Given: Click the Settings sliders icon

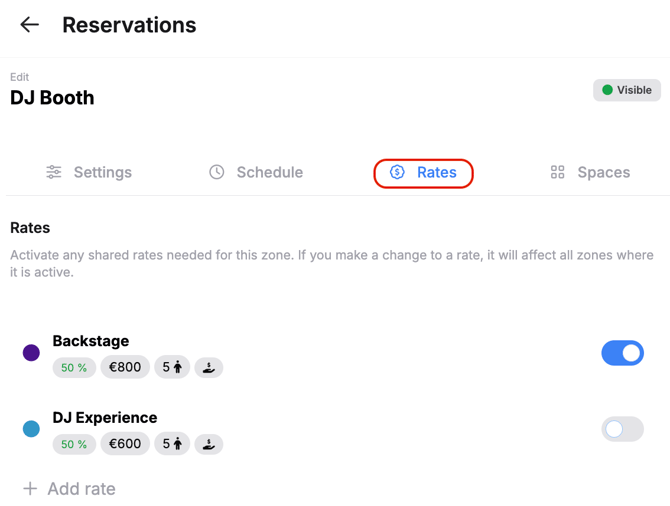Looking at the screenshot, I should 54,172.
